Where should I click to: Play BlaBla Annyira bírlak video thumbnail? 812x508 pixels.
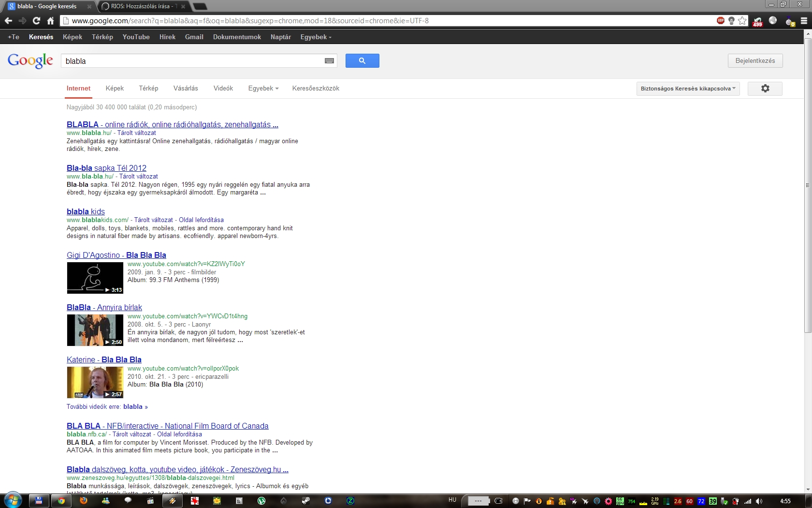(x=95, y=330)
